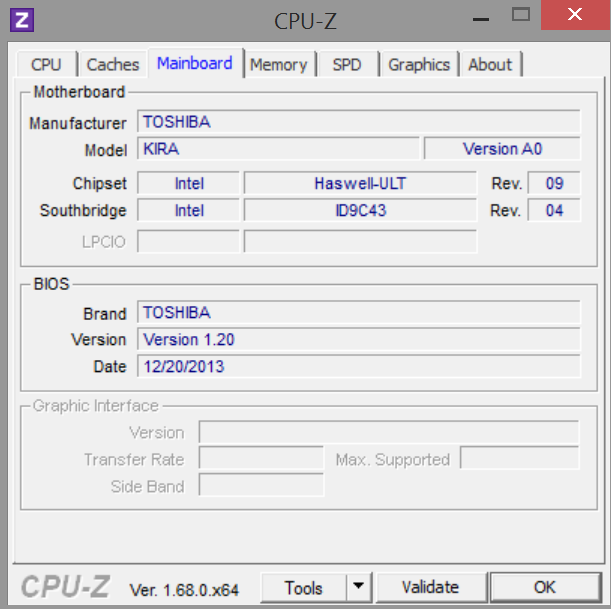Screen dimensions: 611x609
Task: Click the Manufacturer label
Action: pyautogui.click(x=78, y=123)
